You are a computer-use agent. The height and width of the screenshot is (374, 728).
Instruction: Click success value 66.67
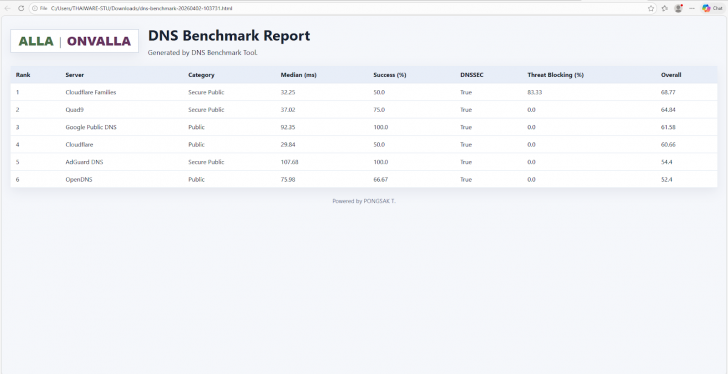[x=381, y=180]
